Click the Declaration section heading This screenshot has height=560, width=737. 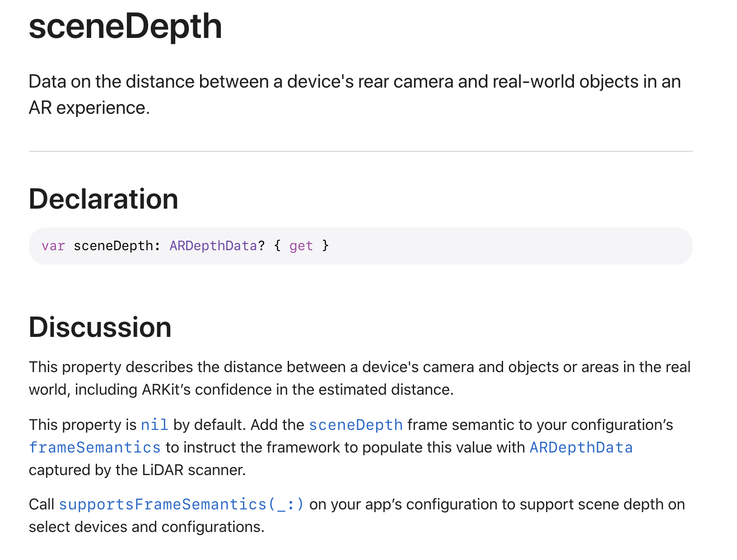103,199
